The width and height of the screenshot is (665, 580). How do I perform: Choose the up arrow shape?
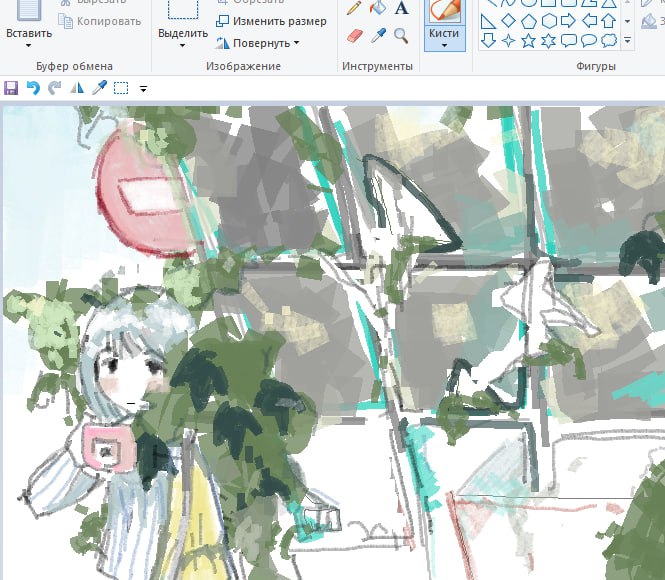(x=609, y=21)
